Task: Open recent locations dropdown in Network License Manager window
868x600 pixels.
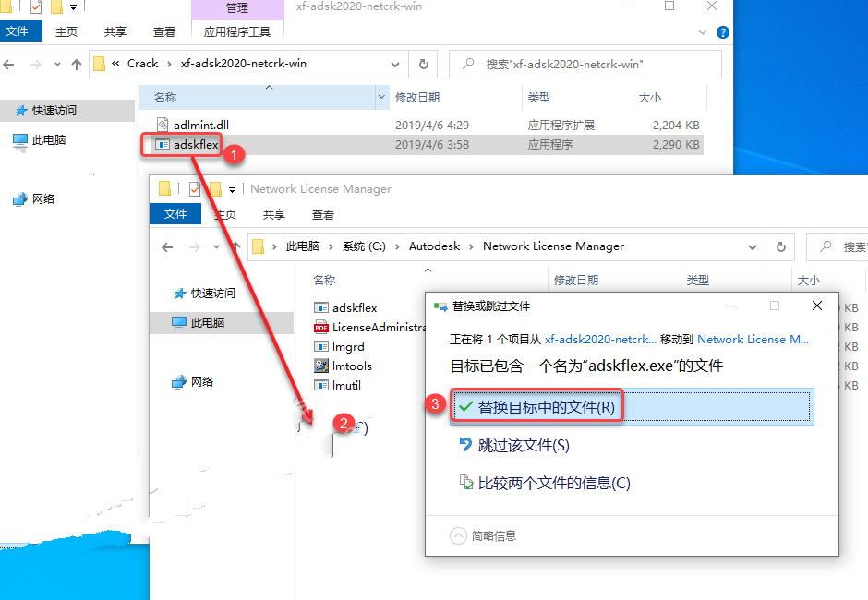Action: click(x=216, y=246)
